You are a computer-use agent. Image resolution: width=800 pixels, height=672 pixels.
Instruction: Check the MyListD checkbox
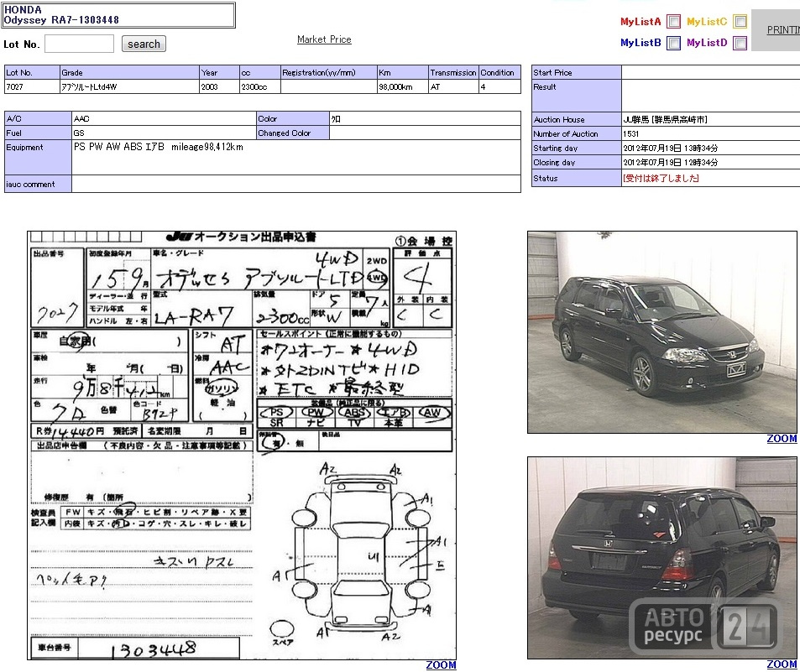pos(740,43)
